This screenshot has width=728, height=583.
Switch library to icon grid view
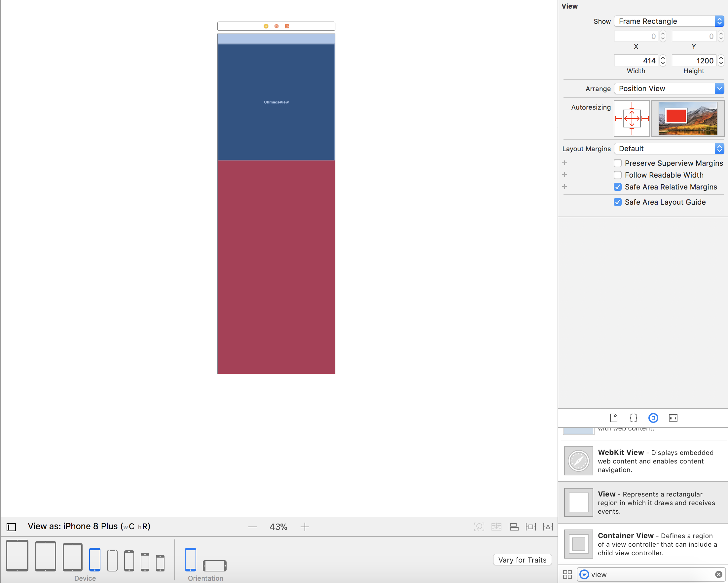(x=567, y=574)
